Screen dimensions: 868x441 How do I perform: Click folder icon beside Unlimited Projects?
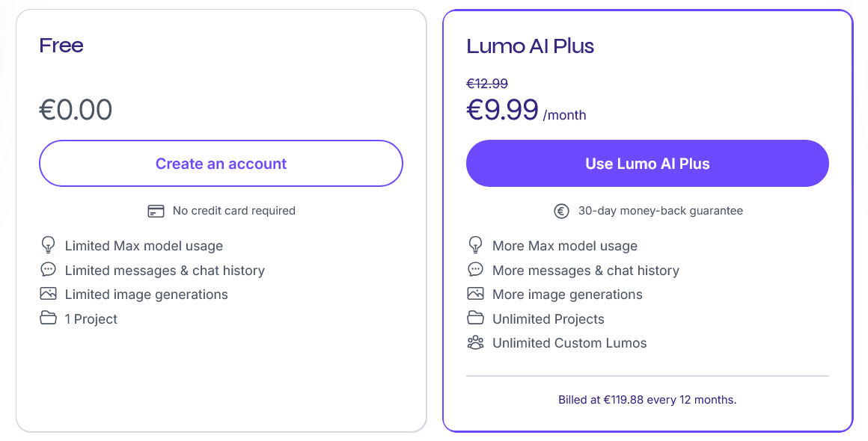pos(475,318)
